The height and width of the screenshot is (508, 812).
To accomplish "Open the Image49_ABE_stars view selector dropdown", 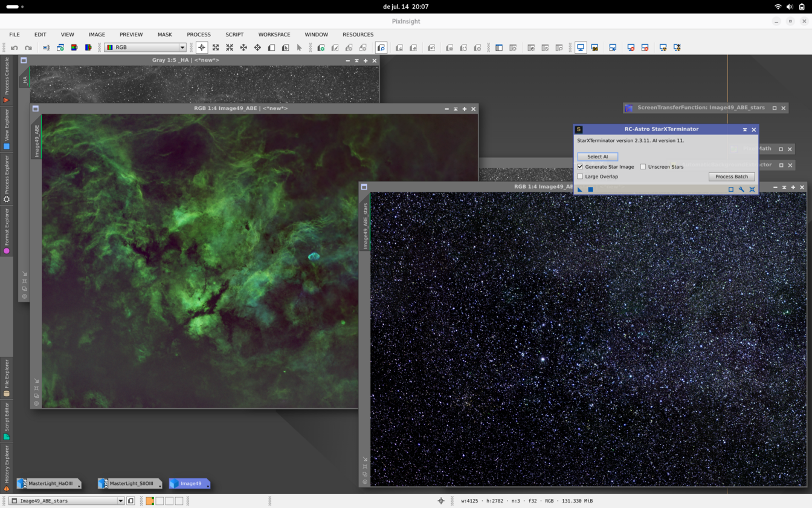I will point(66,501).
